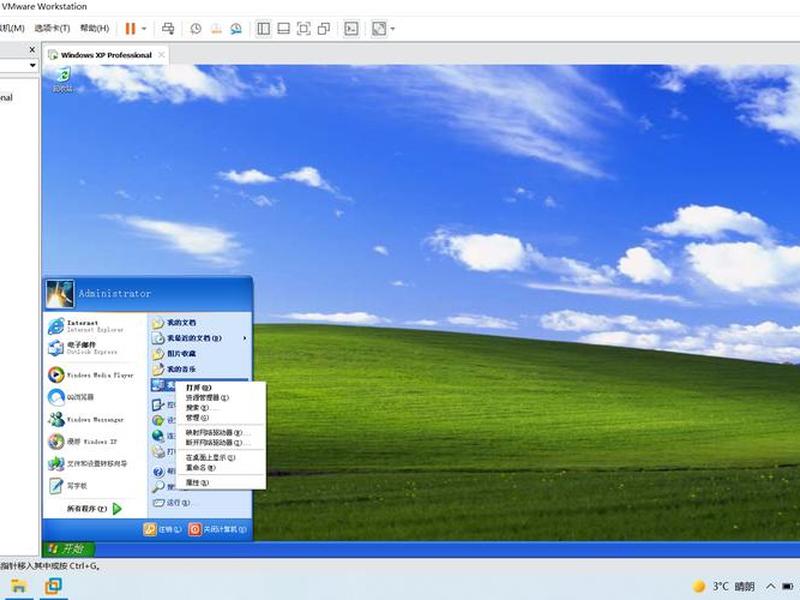Start Windows Messenger
The height and width of the screenshot is (600, 800).
coord(87,419)
